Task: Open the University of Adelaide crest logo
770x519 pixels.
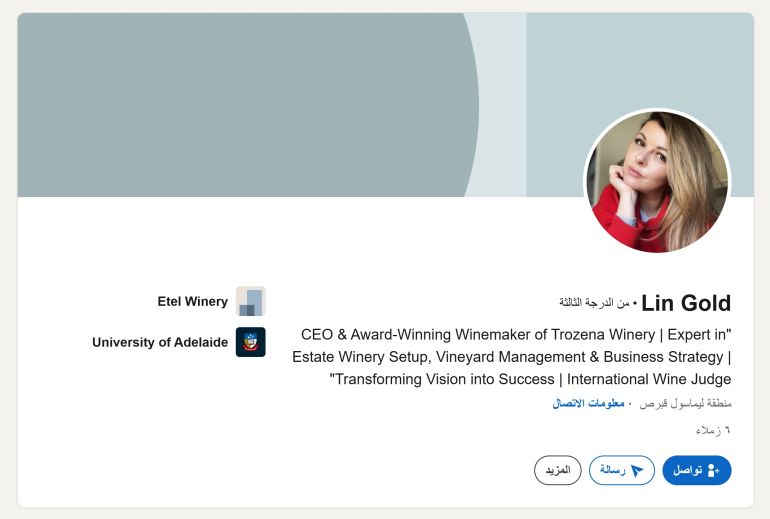Action: coord(250,342)
